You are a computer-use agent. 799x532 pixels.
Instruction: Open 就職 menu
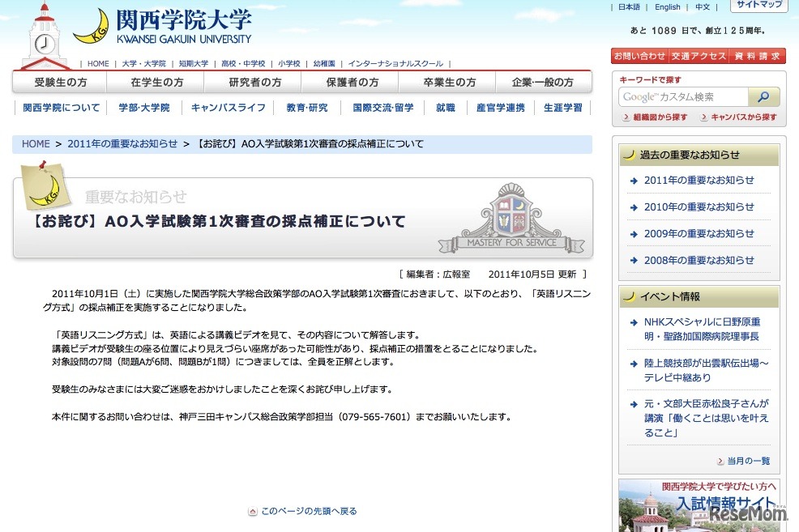pos(446,108)
